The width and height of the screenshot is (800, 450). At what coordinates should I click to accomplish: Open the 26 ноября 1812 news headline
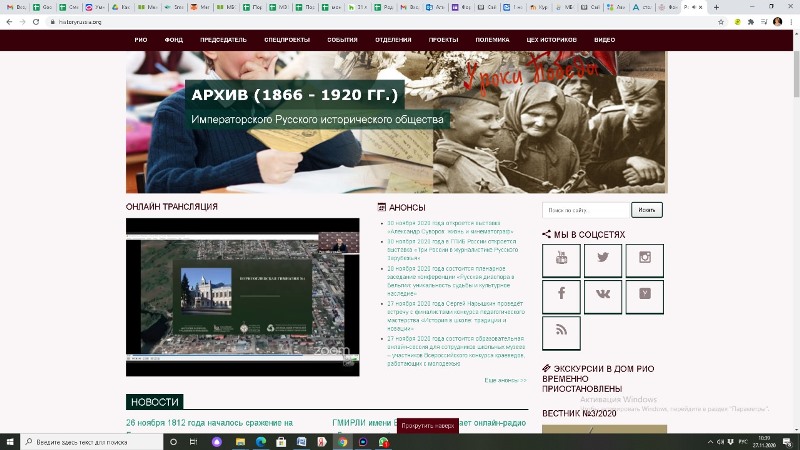pos(209,423)
